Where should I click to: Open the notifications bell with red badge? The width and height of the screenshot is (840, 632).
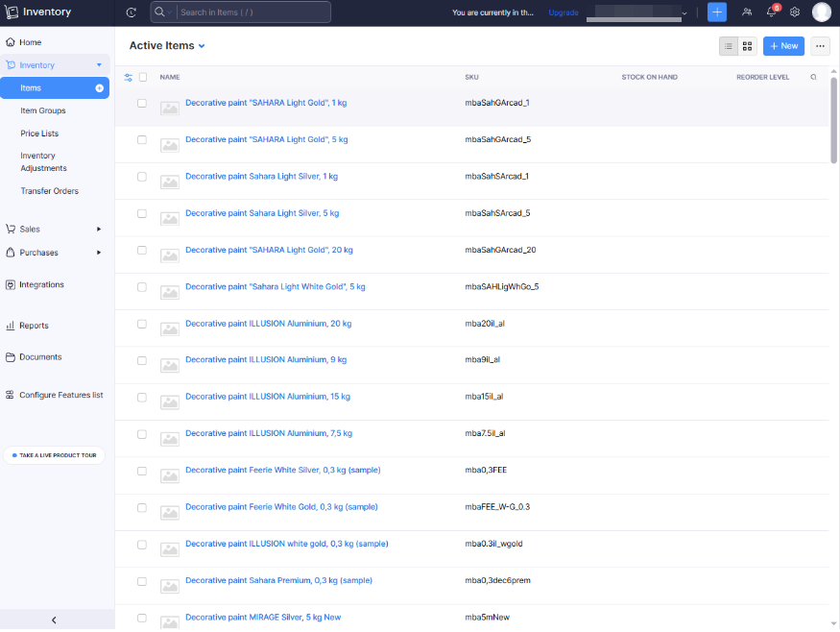point(770,12)
